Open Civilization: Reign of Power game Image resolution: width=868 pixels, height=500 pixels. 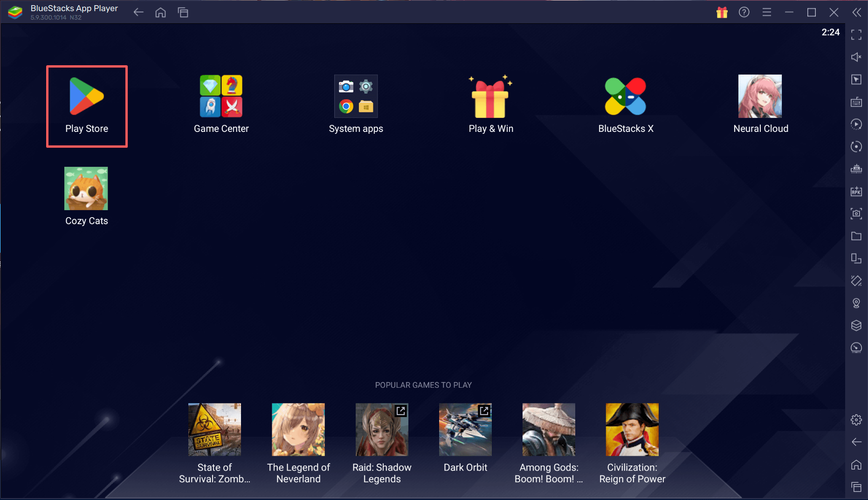pyautogui.click(x=632, y=444)
